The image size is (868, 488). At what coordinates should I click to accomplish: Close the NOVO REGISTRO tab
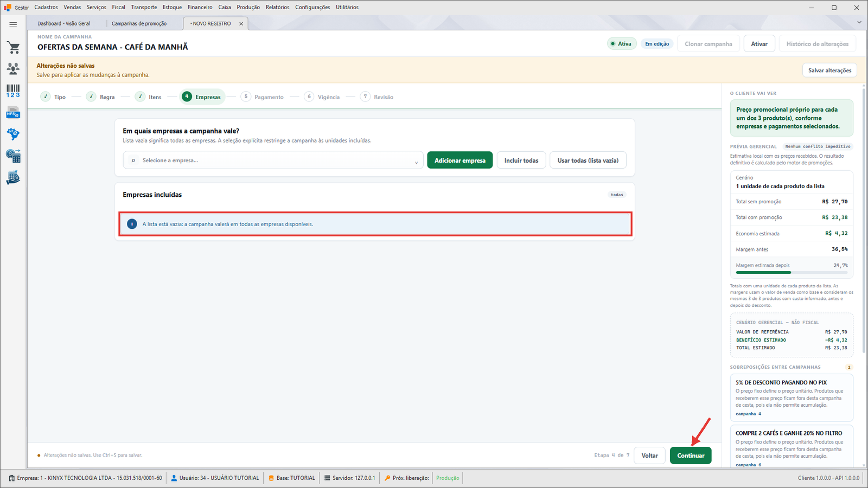tap(241, 24)
